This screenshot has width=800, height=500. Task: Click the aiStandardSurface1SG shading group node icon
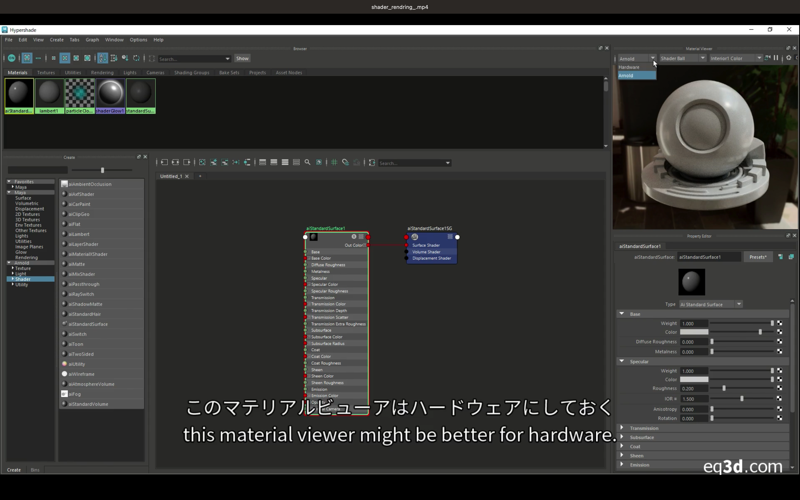(x=415, y=237)
